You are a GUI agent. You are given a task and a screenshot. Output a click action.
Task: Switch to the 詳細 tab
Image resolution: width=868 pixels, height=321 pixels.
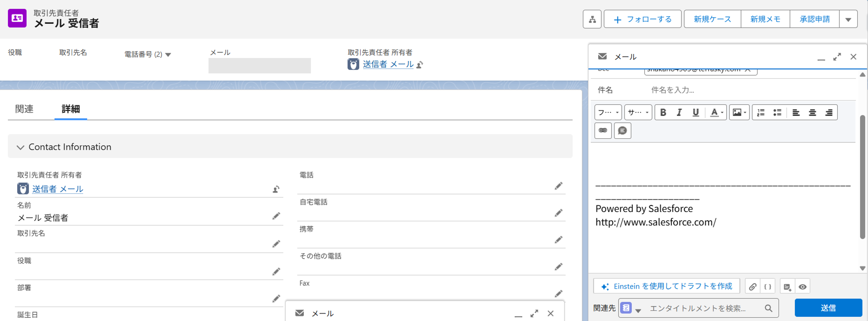[x=71, y=109]
